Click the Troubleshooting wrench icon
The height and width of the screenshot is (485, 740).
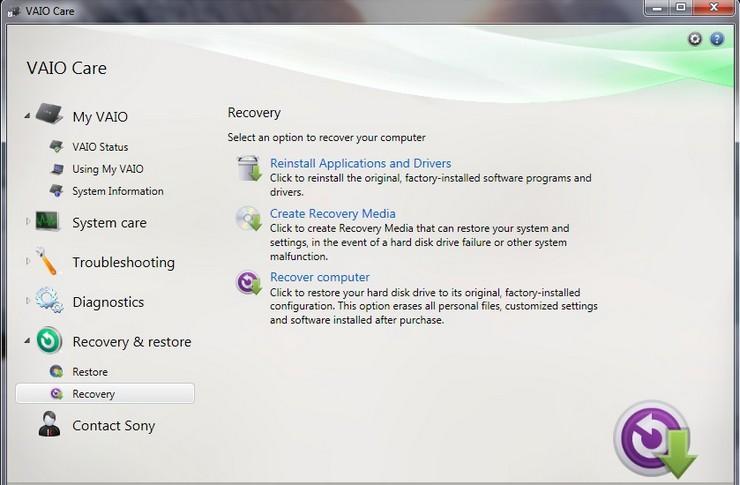(x=47, y=261)
